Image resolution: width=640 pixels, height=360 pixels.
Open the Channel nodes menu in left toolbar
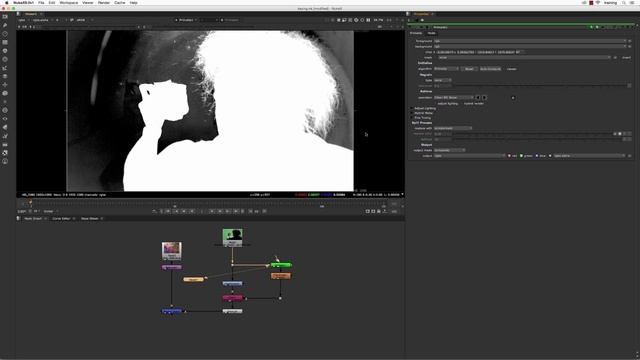click(5, 42)
